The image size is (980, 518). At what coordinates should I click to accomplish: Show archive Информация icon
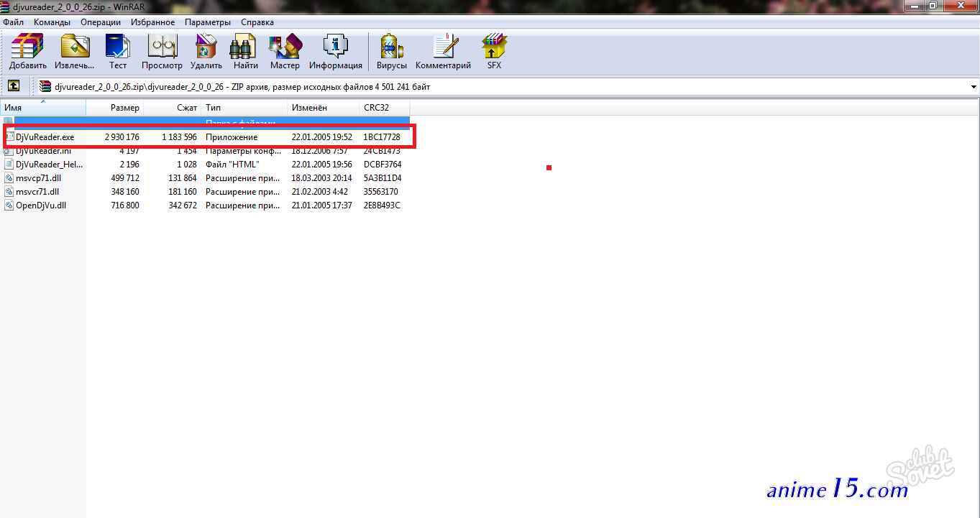[x=335, y=46]
